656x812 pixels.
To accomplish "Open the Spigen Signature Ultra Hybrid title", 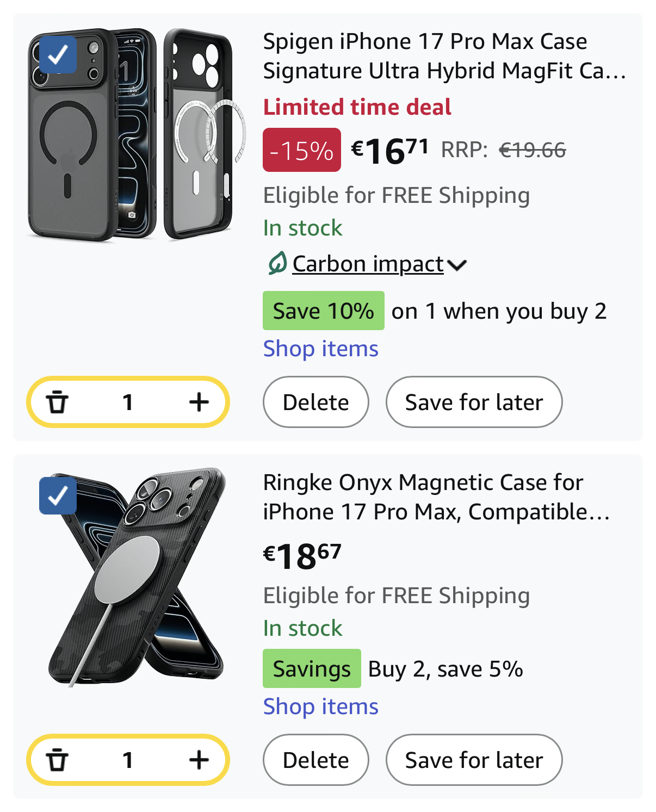I will coord(443,56).
